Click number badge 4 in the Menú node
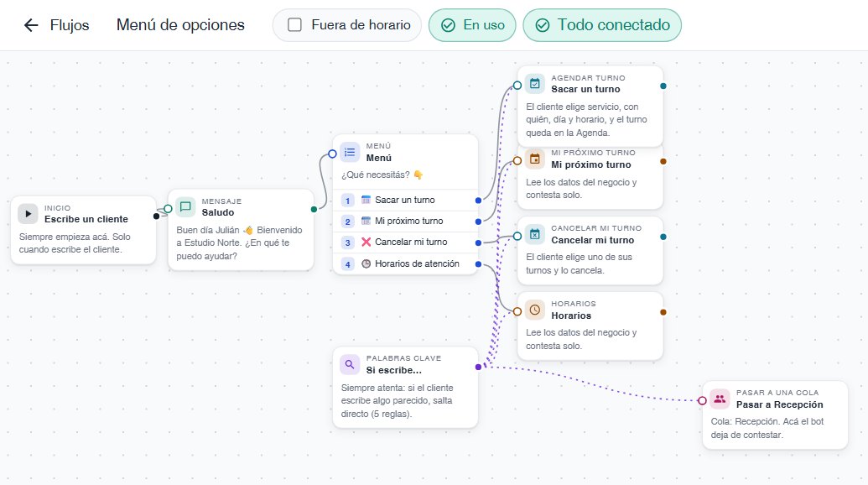This screenshot has width=868, height=485. click(x=348, y=264)
